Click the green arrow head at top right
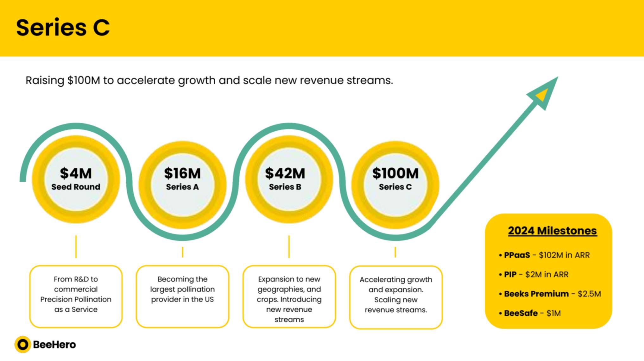 pos(544,92)
